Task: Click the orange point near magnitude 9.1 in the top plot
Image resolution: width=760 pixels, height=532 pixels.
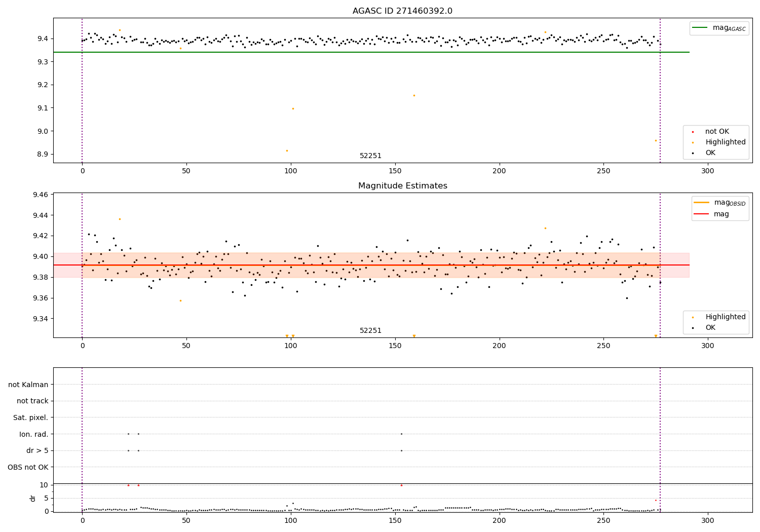Action: pos(293,108)
